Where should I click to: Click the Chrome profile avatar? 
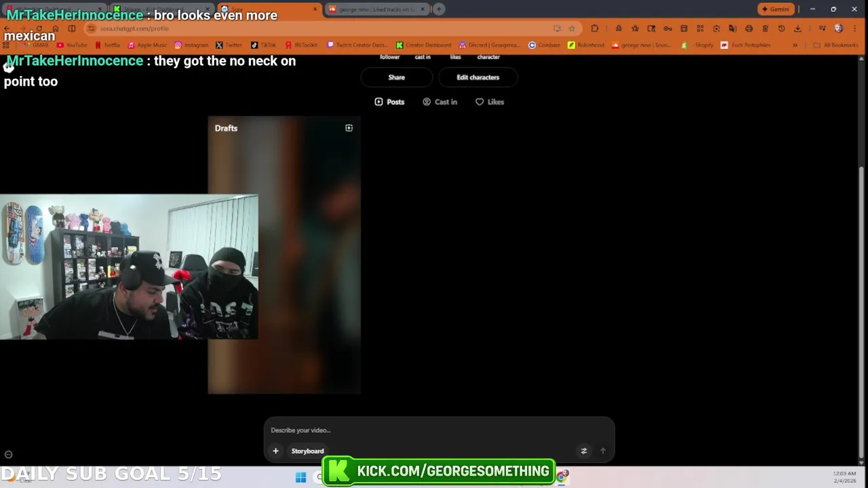[838, 28]
